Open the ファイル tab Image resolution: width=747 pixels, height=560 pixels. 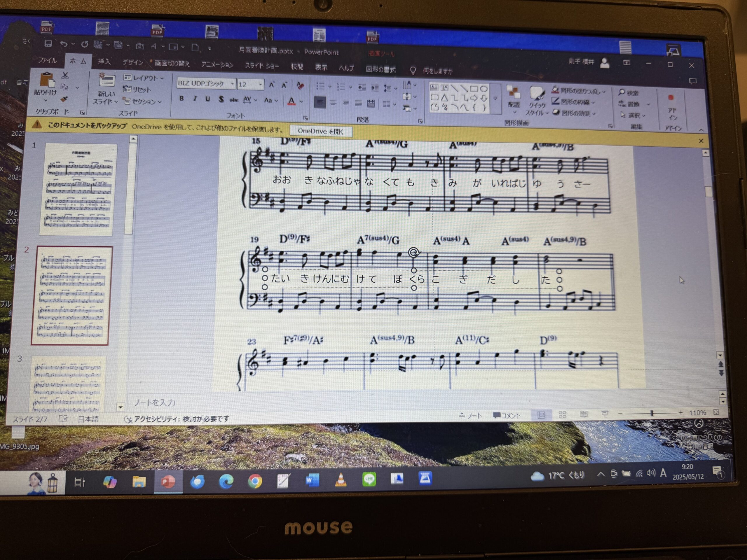pyautogui.click(x=47, y=60)
